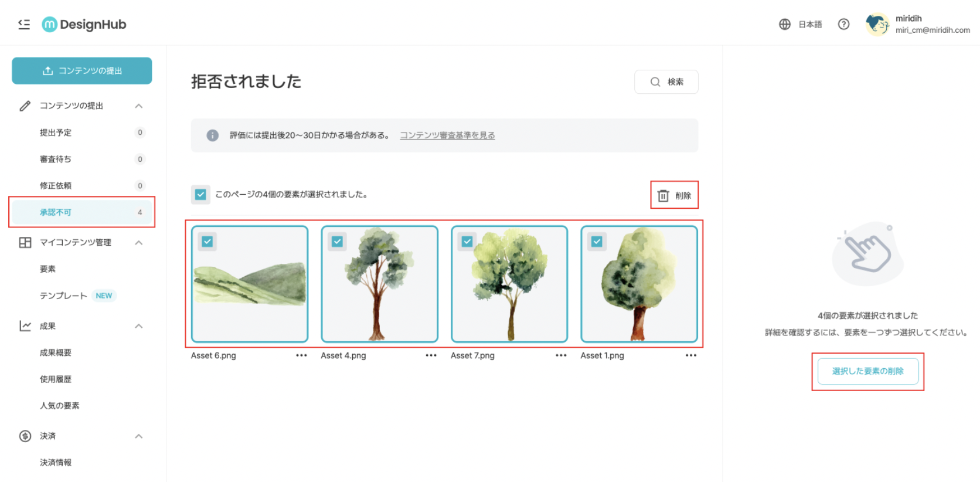The height and width of the screenshot is (482, 980).
Task: Open the help question mark icon
Action: (x=843, y=24)
